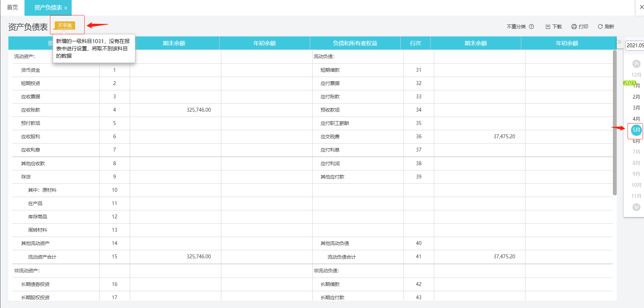This screenshot has height=308, width=644.
Task: Click the 长期应付款 row label
Action: pos(332,297)
